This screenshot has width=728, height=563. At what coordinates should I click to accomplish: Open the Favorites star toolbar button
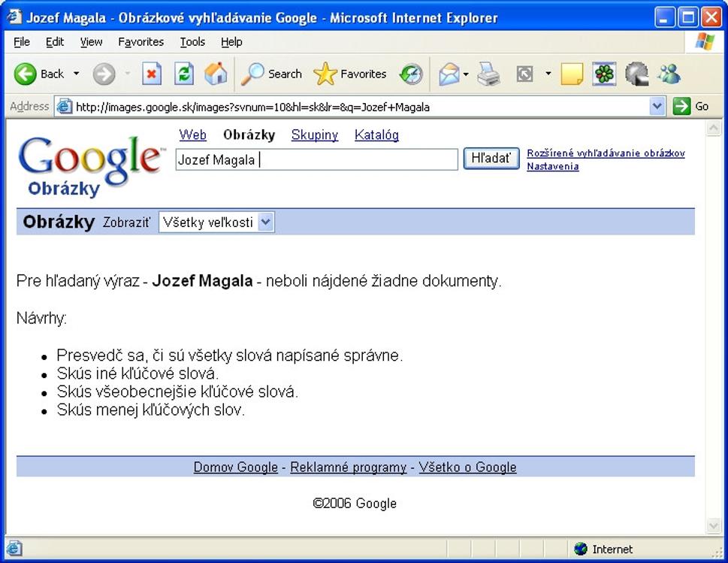[x=350, y=74]
